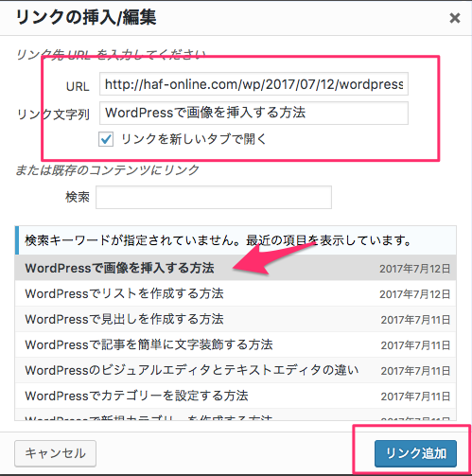Select WordPressで画像を挿入する方法 result
The height and width of the screenshot is (476, 472).
[x=236, y=268]
